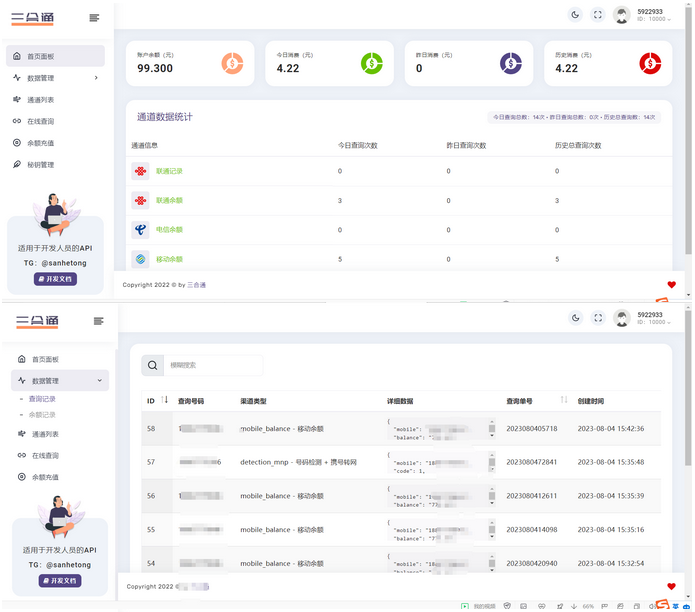Open the 联通记录 channel link

(169, 171)
